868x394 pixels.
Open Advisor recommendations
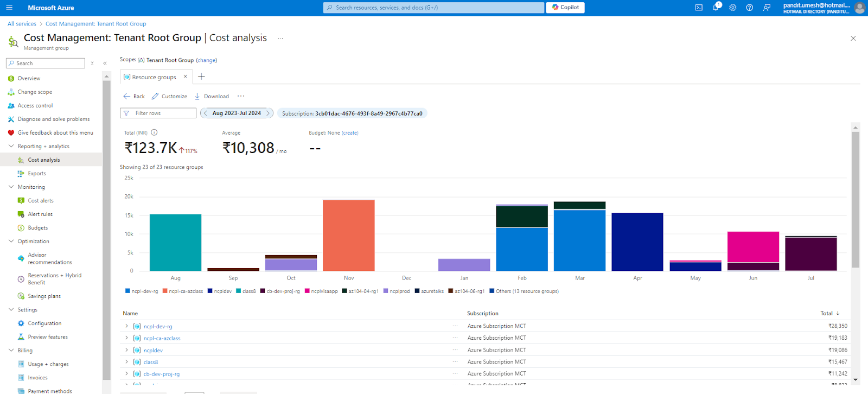coord(50,258)
